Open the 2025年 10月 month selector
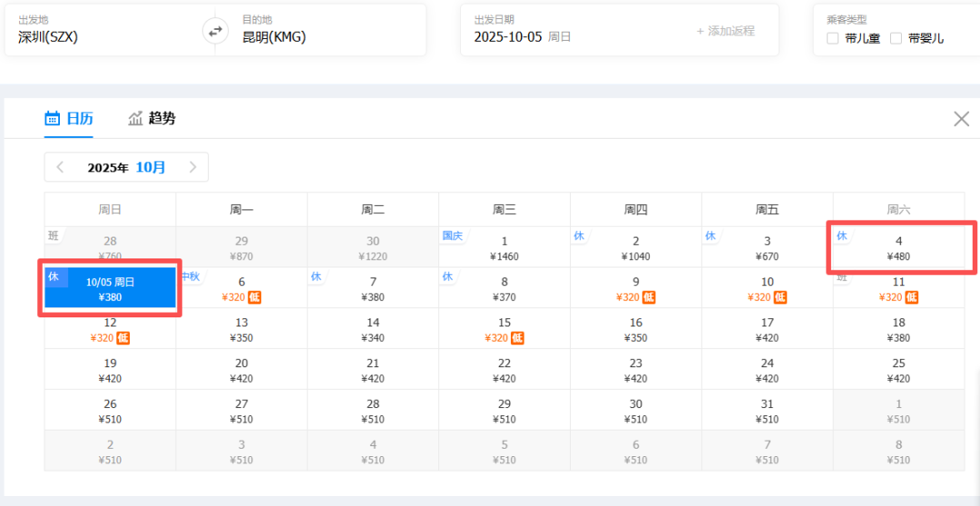This screenshot has height=506, width=980. [126, 167]
